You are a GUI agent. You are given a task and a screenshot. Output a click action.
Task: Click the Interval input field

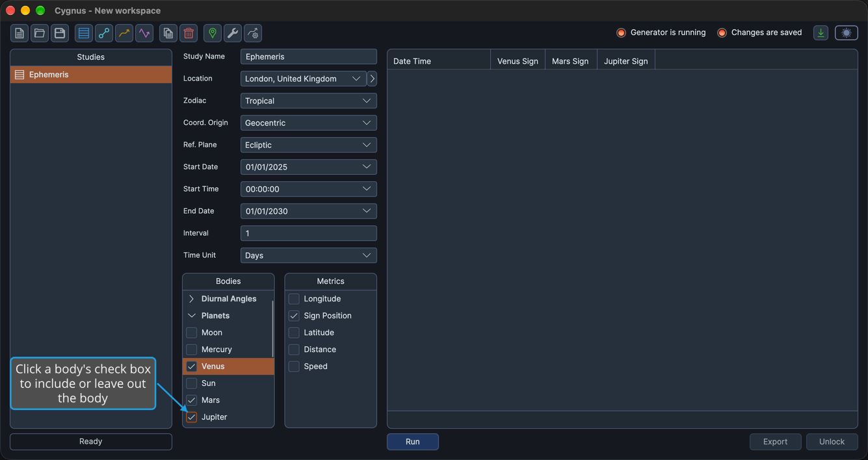point(309,233)
